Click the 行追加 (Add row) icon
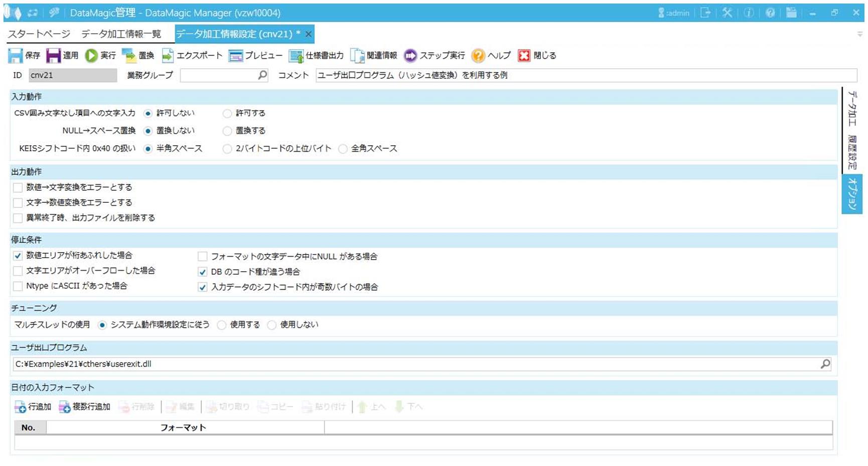 click(21, 407)
